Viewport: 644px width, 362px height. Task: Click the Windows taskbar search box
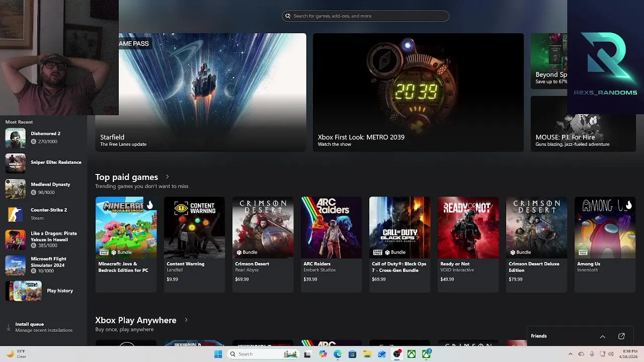tap(263, 354)
